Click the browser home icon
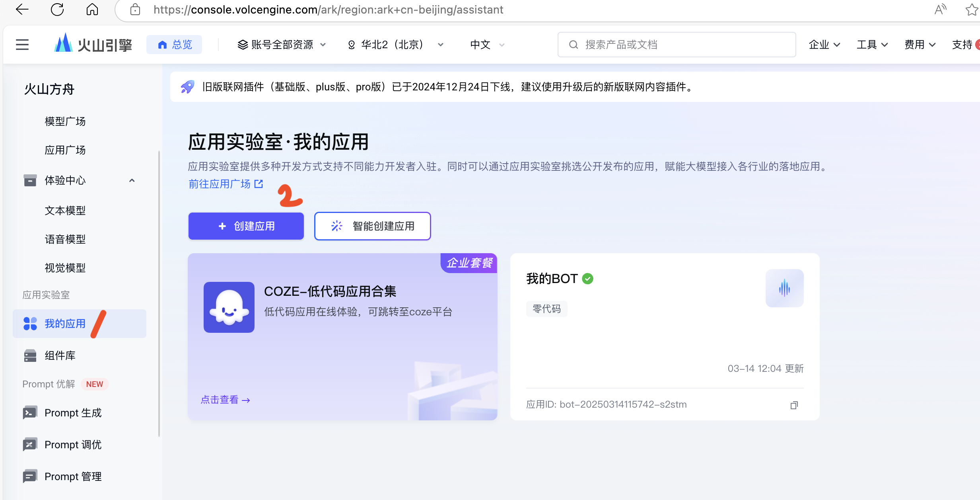This screenshot has height=500, width=980. click(x=92, y=10)
